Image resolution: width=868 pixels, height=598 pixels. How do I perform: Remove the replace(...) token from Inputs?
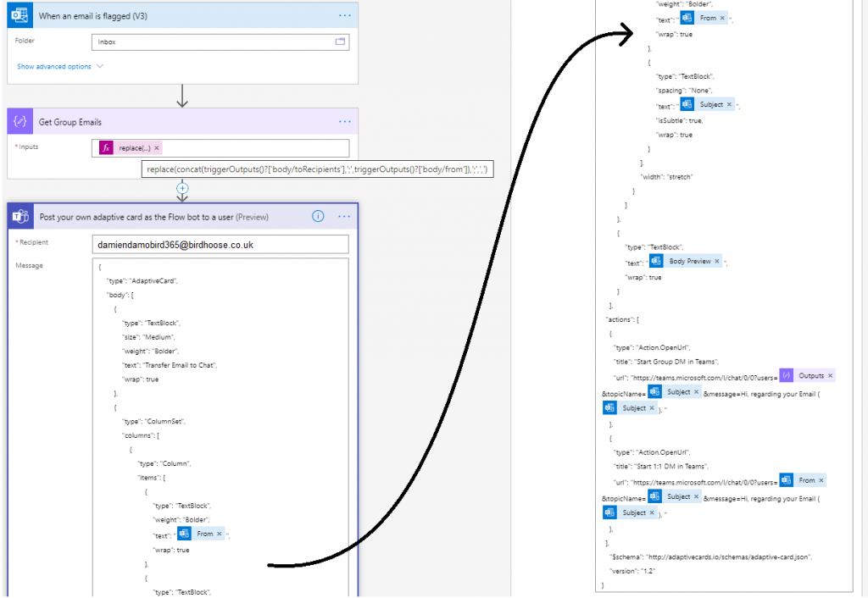157,148
